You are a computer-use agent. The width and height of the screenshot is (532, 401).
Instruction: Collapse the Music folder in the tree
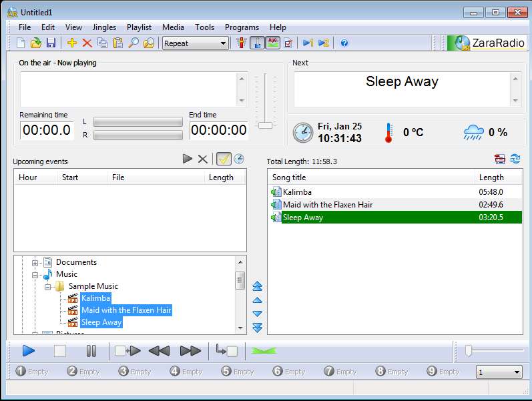pyautogui.click(x=35, y=274)
